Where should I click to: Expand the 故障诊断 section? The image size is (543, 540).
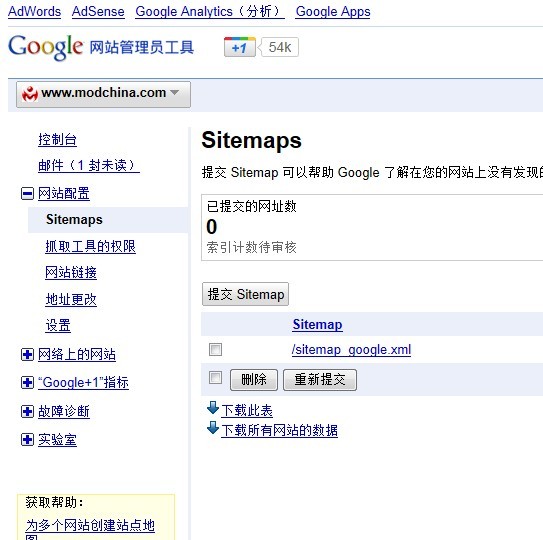pos(27,411)
